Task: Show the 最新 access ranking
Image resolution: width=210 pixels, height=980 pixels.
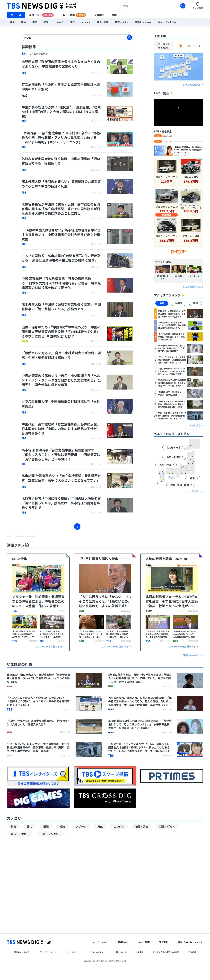Action: pyautogui.click(x=162, y=303)
